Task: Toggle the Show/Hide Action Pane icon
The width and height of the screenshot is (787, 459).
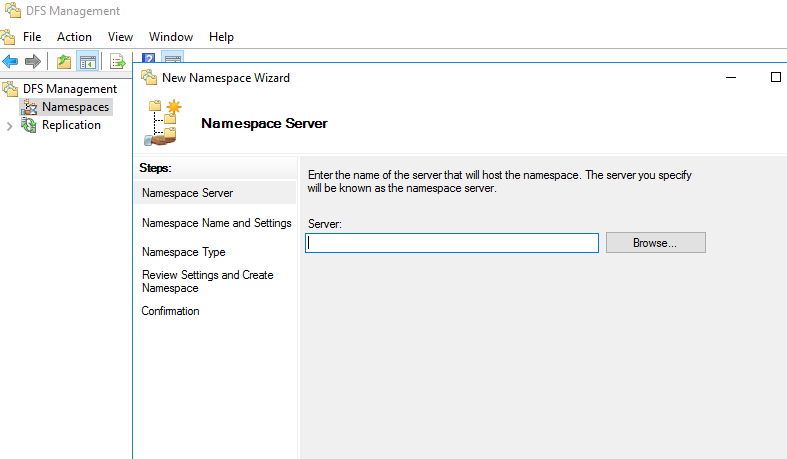Action: pos(171,60)
